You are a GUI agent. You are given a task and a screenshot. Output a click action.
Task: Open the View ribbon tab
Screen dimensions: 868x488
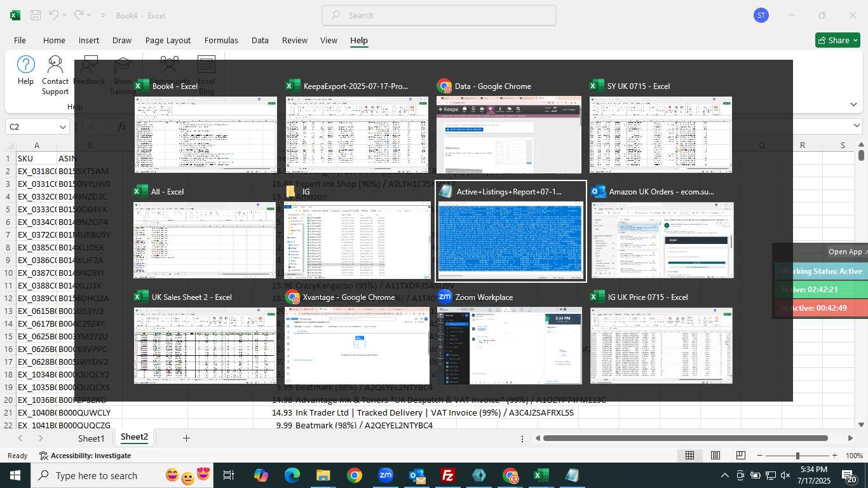pyautogui.click(x=329, y=40)
